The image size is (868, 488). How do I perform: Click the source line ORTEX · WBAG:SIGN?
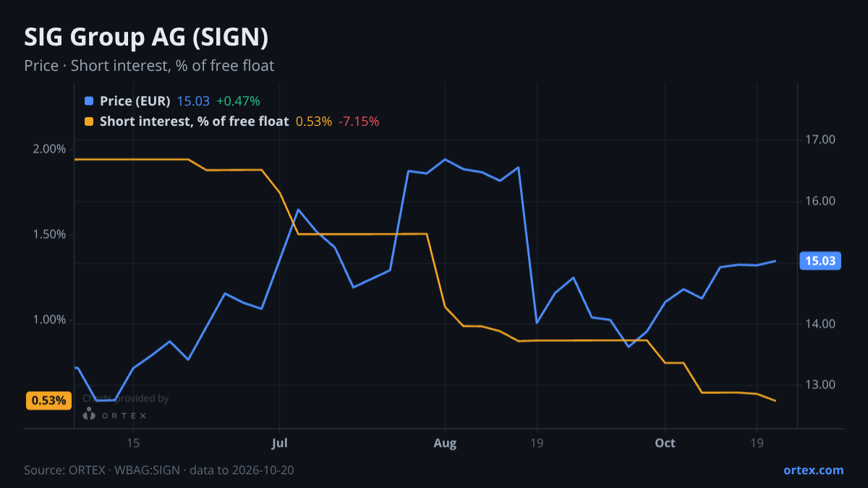tap(159, 470)
